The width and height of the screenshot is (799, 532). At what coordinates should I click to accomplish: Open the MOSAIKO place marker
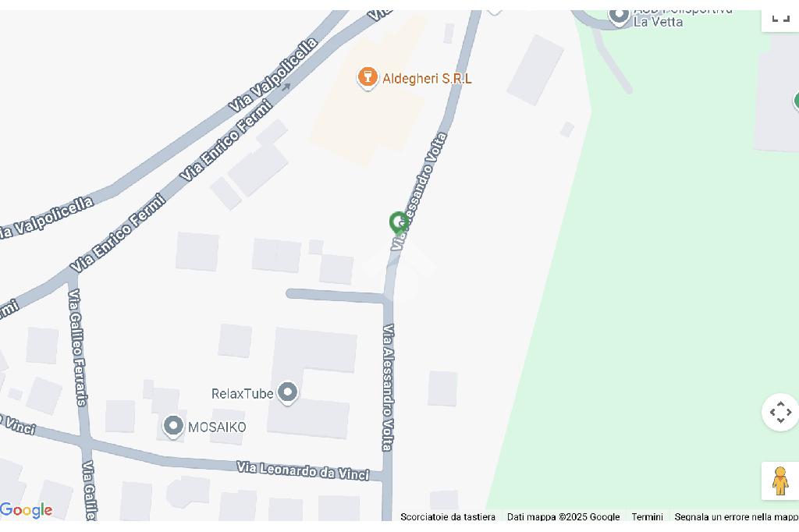172,426
